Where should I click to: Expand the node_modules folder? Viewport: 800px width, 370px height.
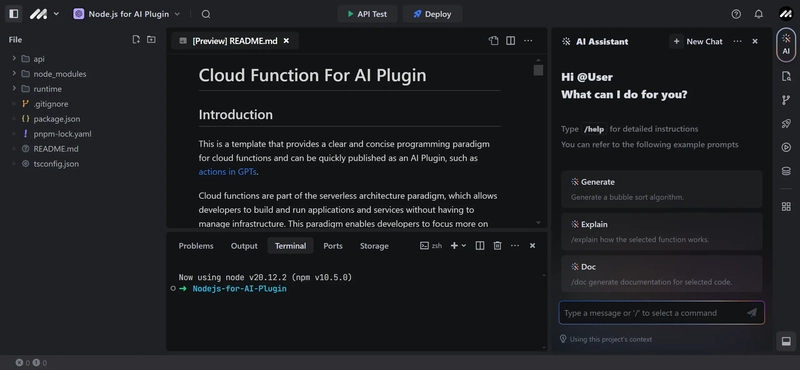coord(14,73)
